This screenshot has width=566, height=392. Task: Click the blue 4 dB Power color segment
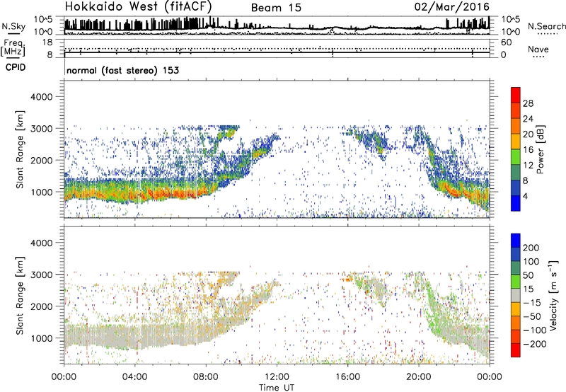tap(516, 203)
